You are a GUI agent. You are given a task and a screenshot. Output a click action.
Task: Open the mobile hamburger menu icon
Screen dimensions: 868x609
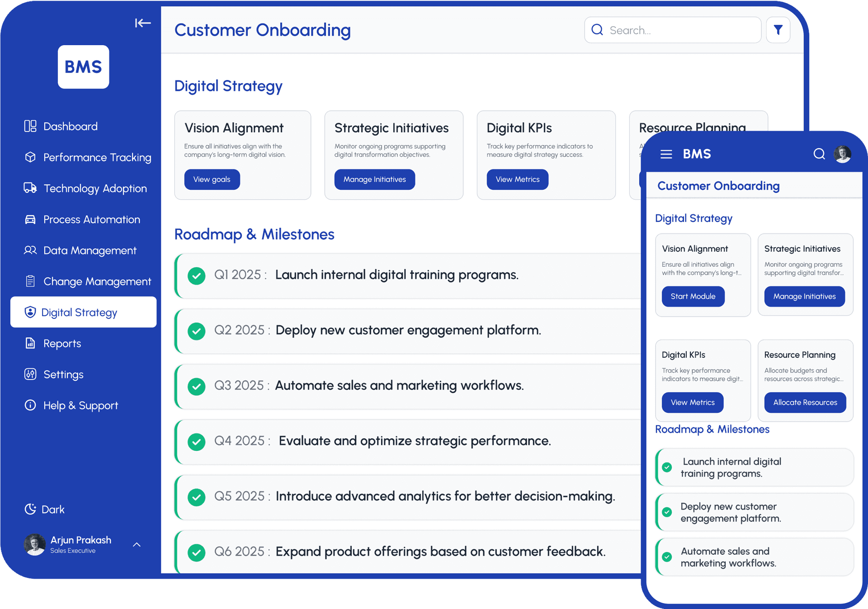click(666, 154)
